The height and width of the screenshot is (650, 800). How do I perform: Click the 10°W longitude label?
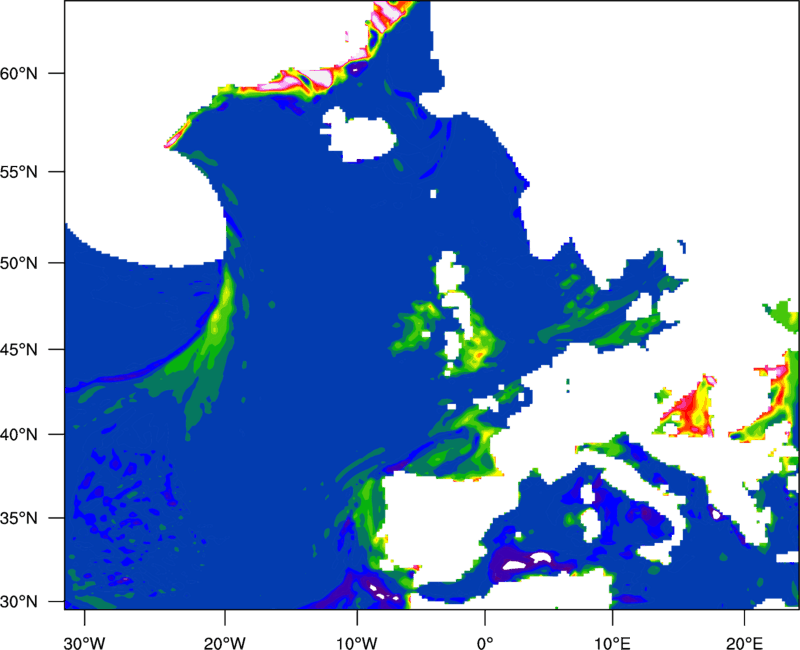pos(357,643)
